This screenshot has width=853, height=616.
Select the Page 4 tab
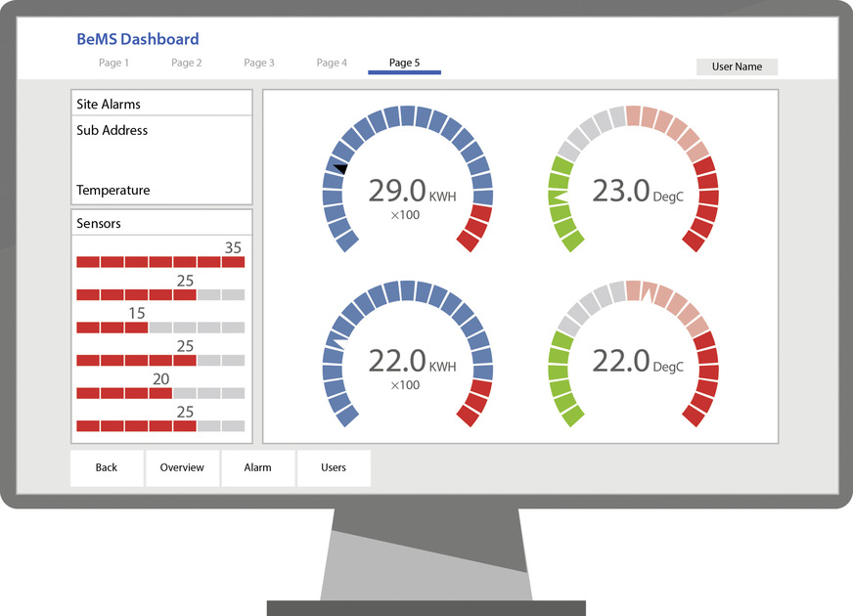click(332, 63)
